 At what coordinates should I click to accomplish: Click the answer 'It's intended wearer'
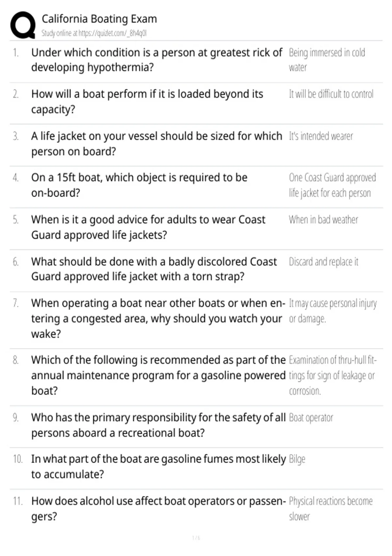click(x=321, y=136)
